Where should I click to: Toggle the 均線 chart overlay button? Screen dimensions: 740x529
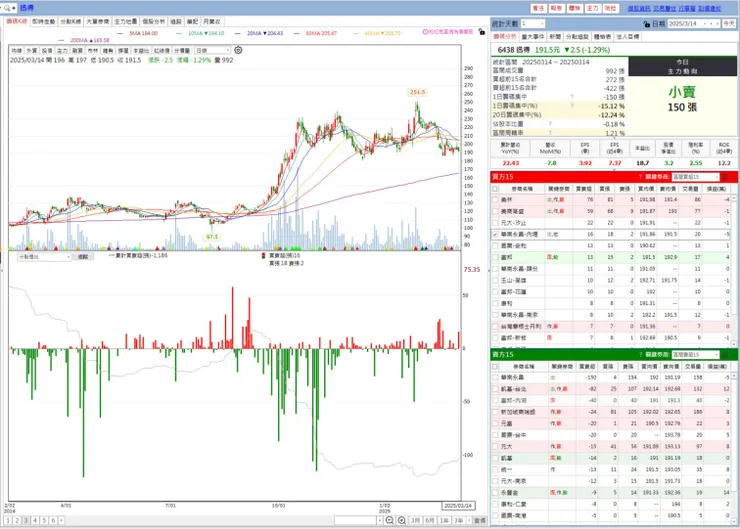(x=17, y=50)
